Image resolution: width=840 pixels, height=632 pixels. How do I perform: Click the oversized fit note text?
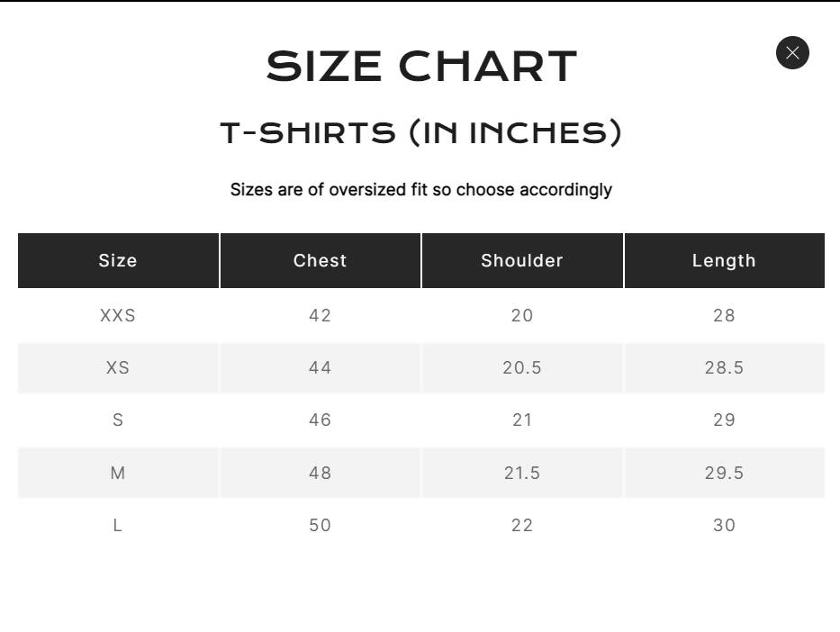[421, 190]
